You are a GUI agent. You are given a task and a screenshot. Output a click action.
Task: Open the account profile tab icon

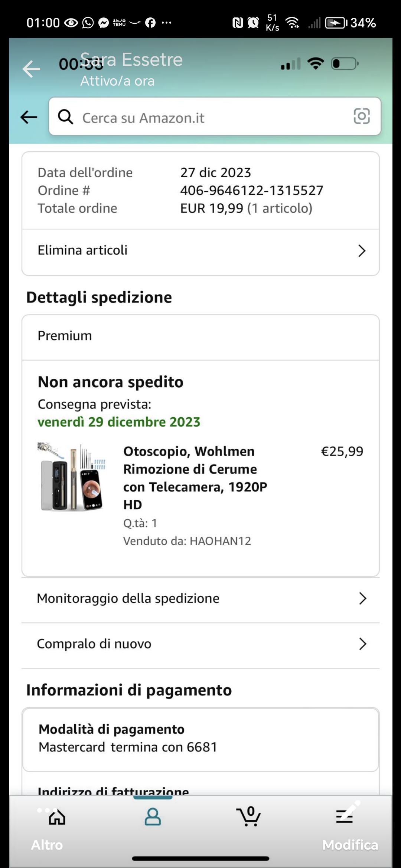153,817
